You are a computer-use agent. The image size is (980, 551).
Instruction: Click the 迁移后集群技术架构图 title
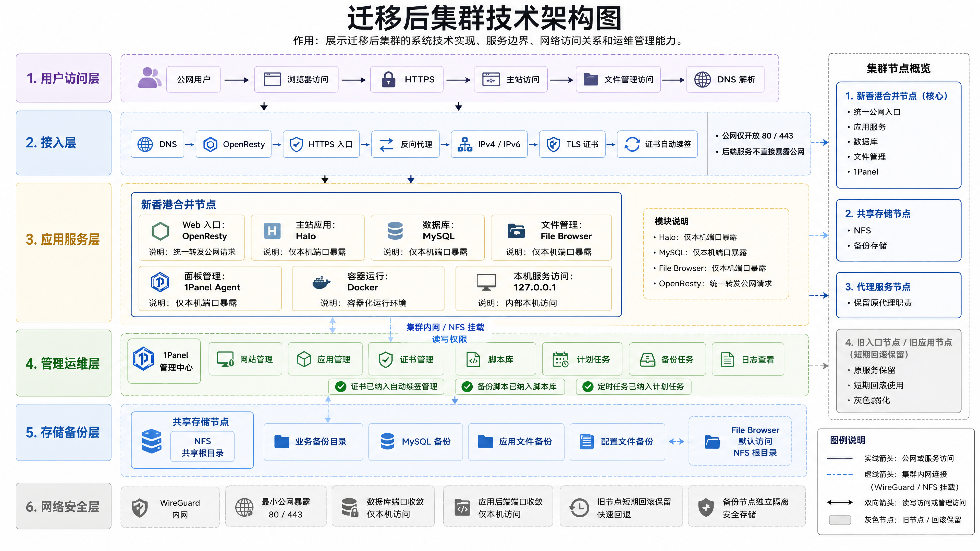pos(485,18)
